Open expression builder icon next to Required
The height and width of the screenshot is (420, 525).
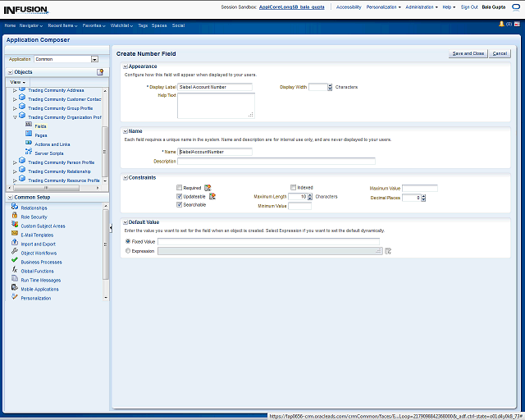tap(208, 188)
